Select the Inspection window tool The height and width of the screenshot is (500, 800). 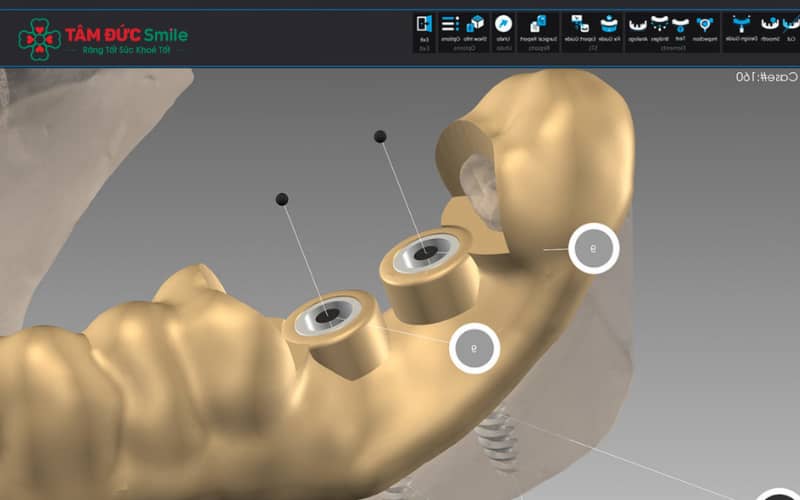[x=705, y=29]
